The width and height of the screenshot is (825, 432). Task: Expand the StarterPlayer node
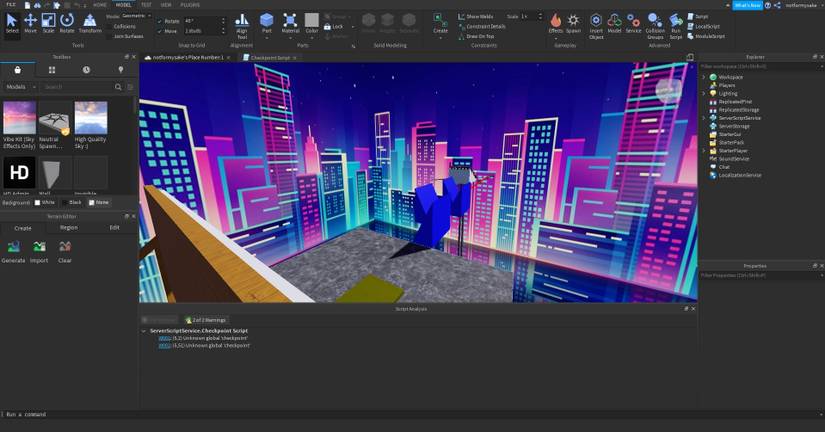(x=704, y=150)
